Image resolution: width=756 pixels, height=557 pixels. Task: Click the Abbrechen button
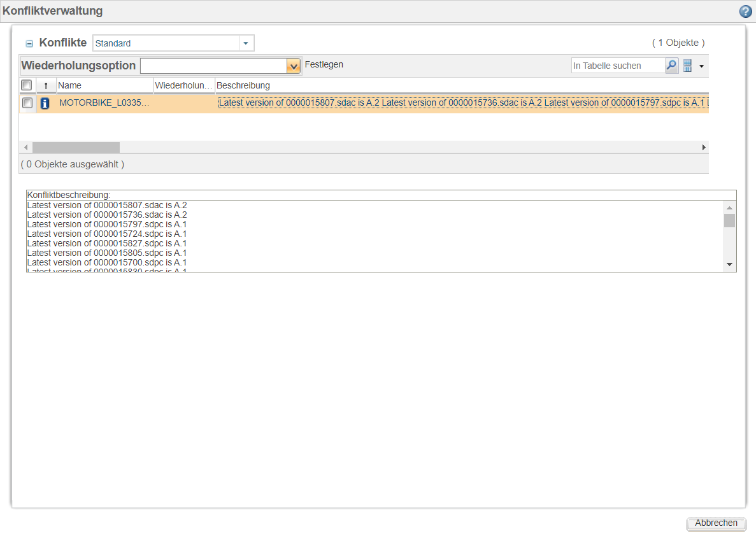[716, 524]
